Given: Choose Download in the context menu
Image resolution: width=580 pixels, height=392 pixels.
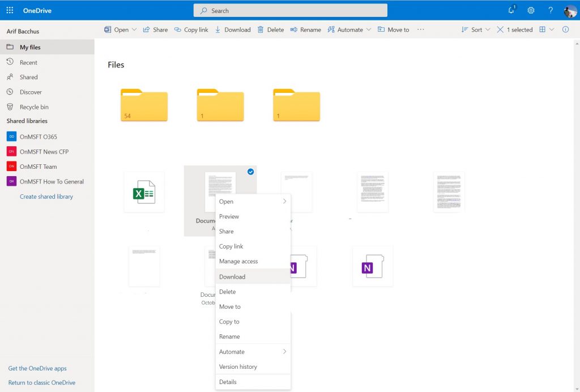Looking at the screenshot, I should point(253,276).
